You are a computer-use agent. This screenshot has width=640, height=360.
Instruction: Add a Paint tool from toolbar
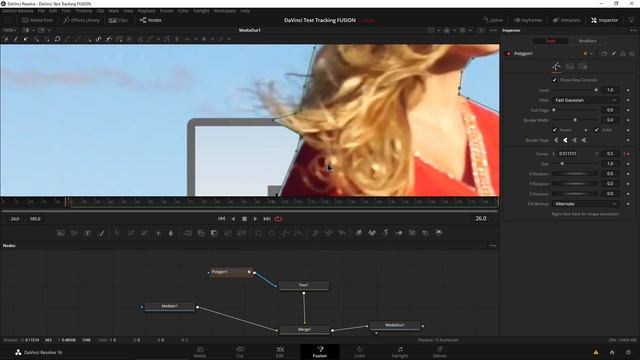pyautogui.click(x=101, y=233)
